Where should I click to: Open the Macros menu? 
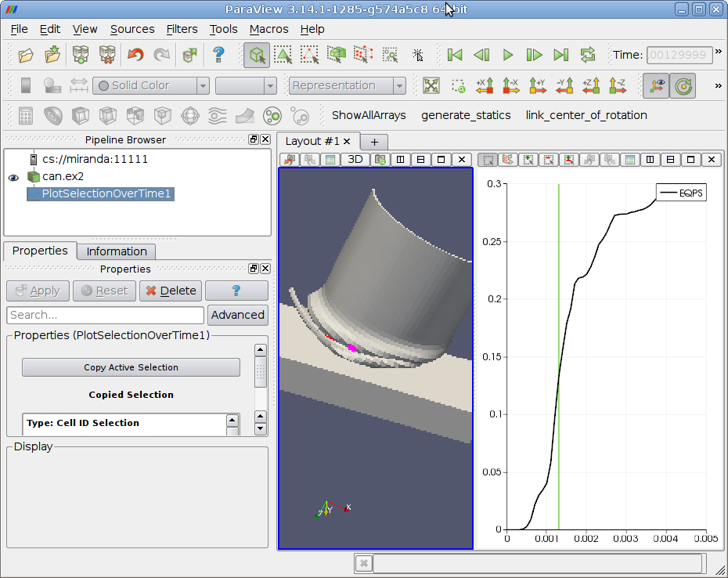point(268,29)
